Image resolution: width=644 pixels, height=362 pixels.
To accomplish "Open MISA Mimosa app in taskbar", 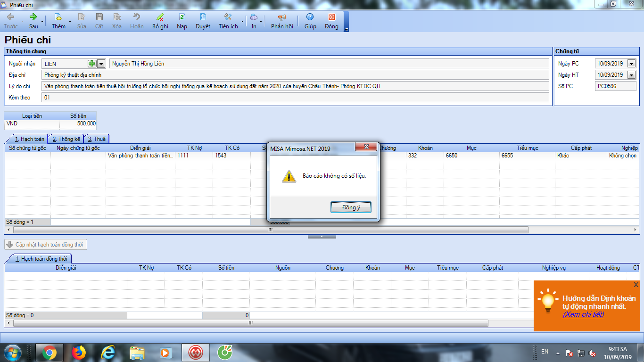I will click(196, 352).
